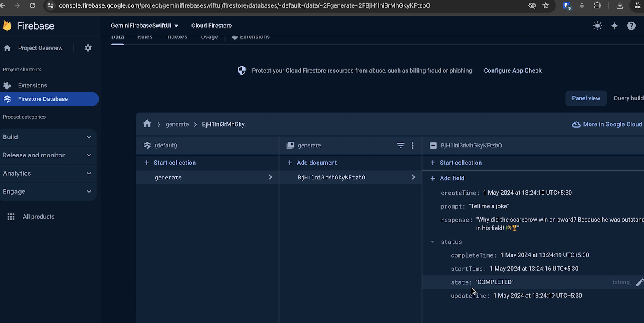This screenshot has height=323, width=644.
Task: Select the Query builder view
Action: (628, 98)
